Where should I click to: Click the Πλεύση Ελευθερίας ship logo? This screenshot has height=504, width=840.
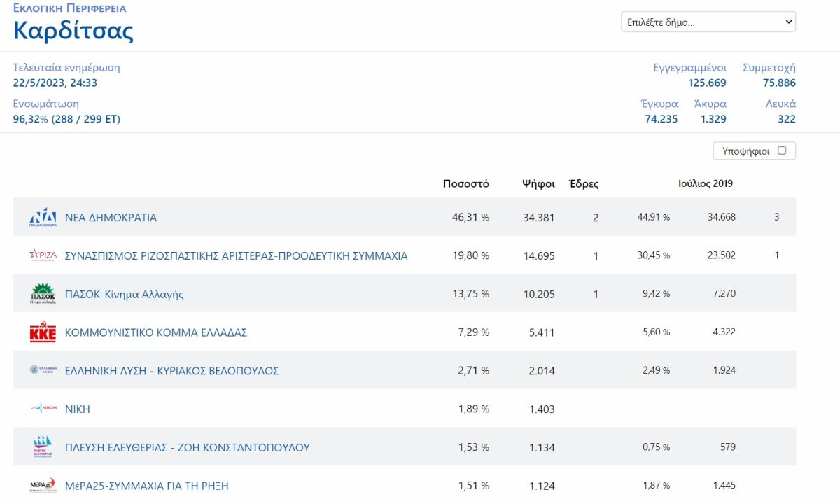point(43,447)
